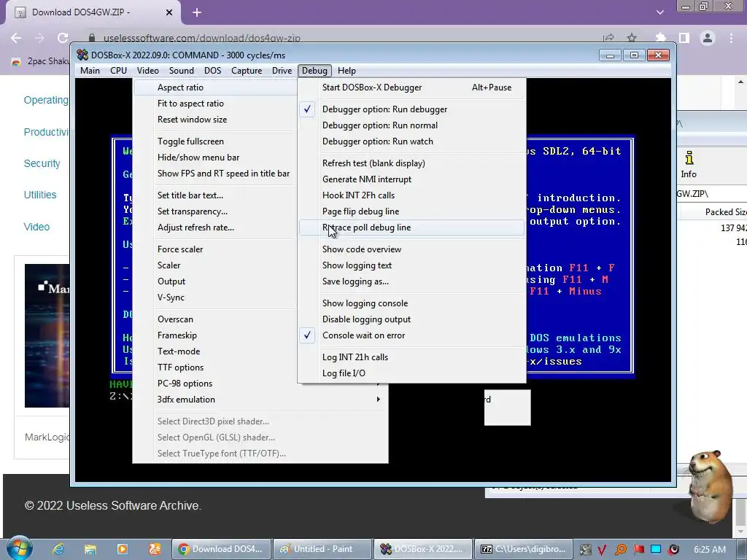This screenshot has width=747, height=560.
Task: Toggle Show FPS and RT speed in title bar
Action: point(216,174)
